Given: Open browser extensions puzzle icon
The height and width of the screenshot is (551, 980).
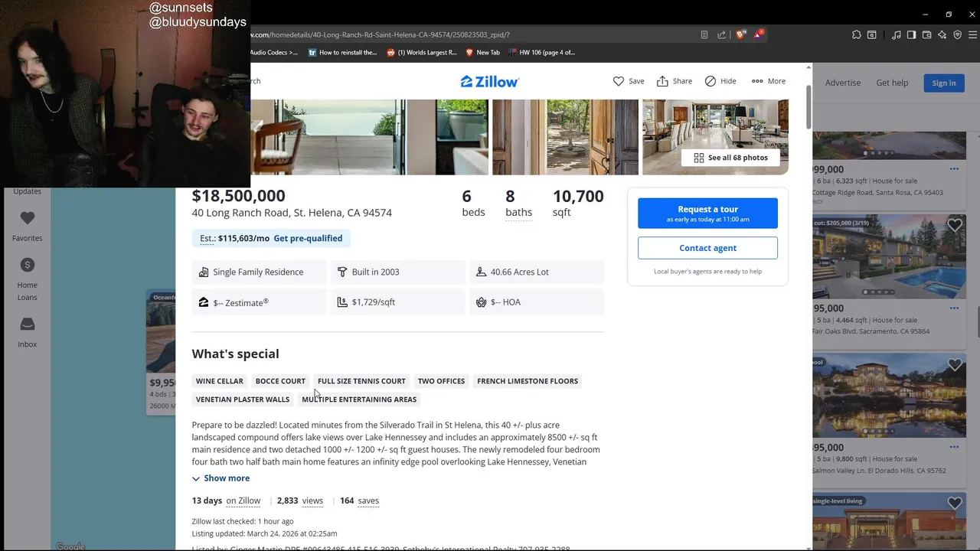Looking at the screenshot, I should coord(856,34).
